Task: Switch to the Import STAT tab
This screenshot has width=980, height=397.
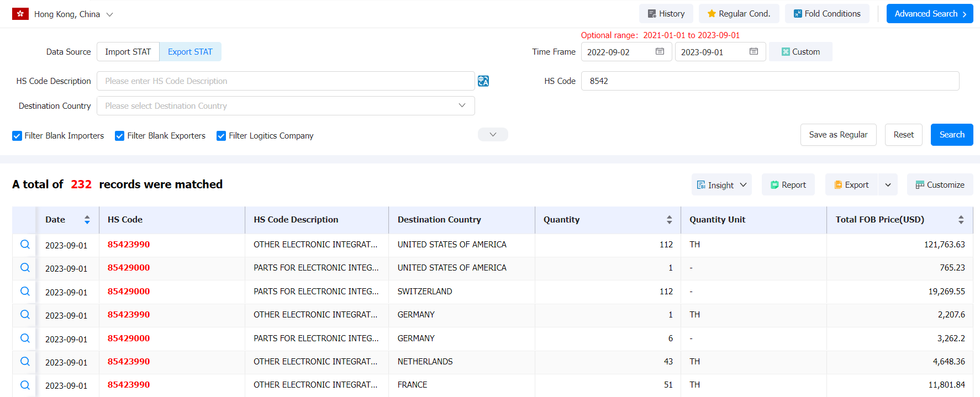Action: [128, 52]
